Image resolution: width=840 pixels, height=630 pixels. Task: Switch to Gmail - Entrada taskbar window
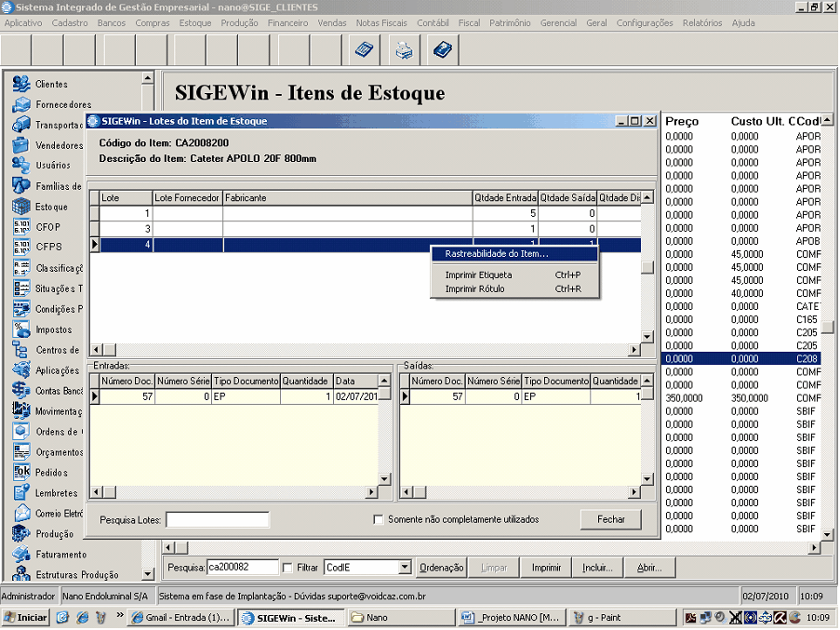click(181, 618)
